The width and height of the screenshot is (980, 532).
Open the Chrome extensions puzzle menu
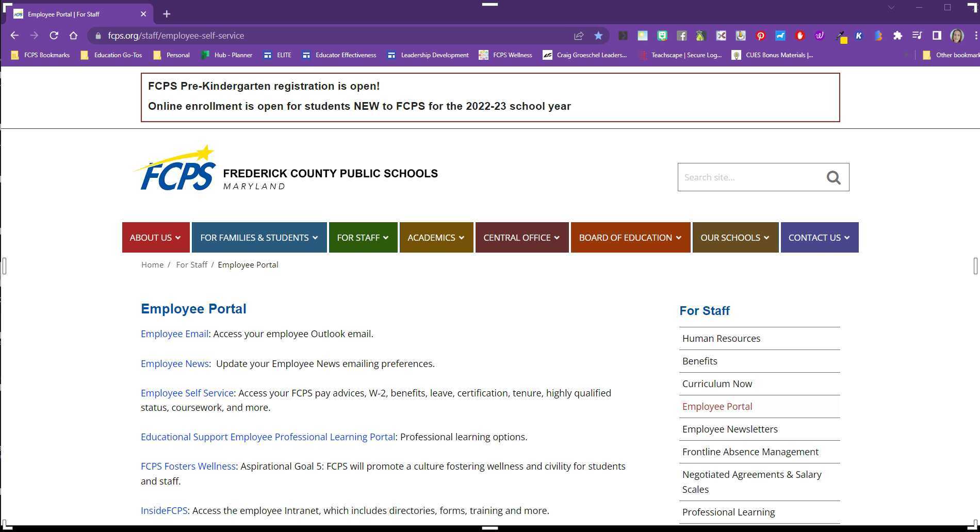tap(897, 36)
